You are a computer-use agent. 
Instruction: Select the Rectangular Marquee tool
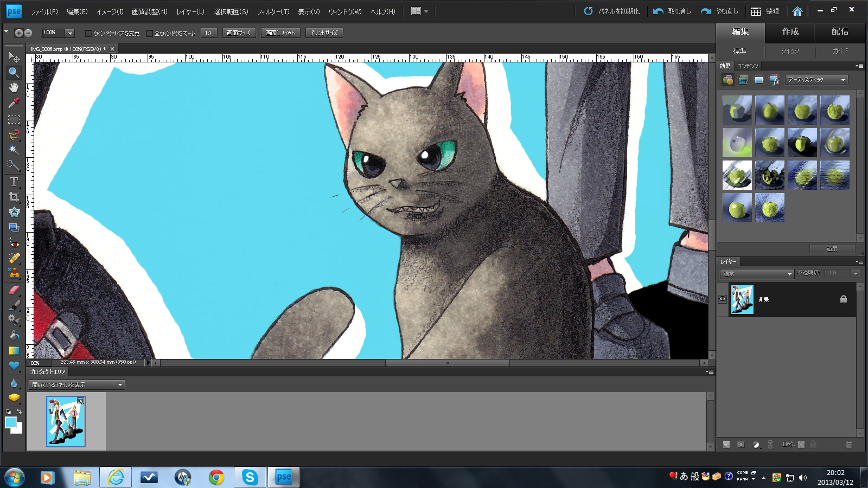coord(14,119)
